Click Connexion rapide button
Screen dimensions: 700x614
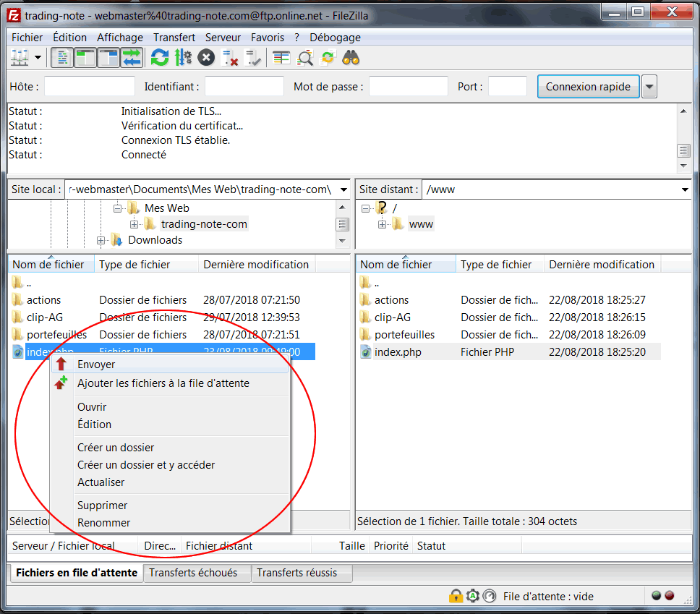point(588,86)
